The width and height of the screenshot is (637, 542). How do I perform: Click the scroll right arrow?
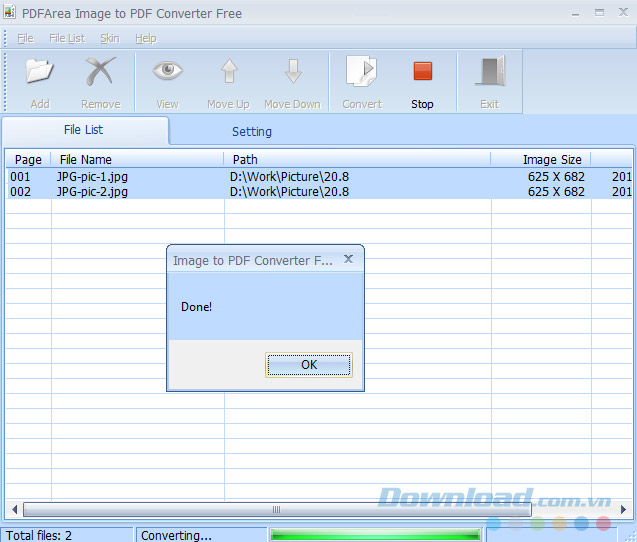[x=624, y=509]
